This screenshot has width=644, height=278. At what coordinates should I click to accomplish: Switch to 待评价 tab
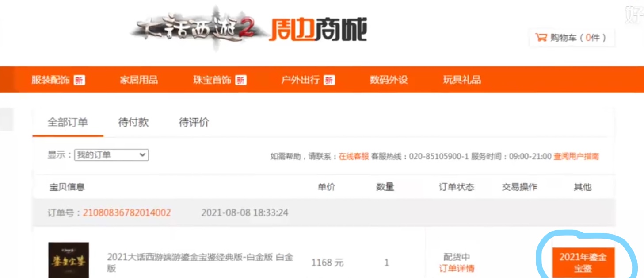194,123
